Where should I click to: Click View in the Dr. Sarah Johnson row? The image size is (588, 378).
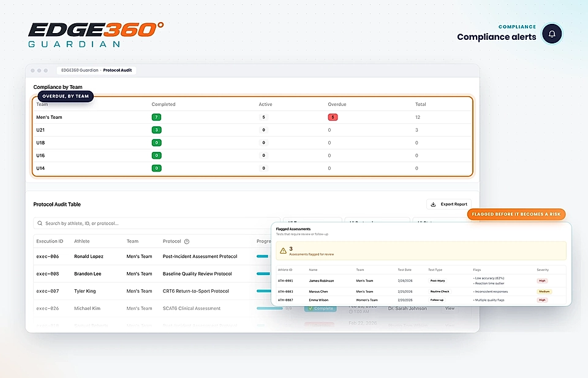[450, 308]
